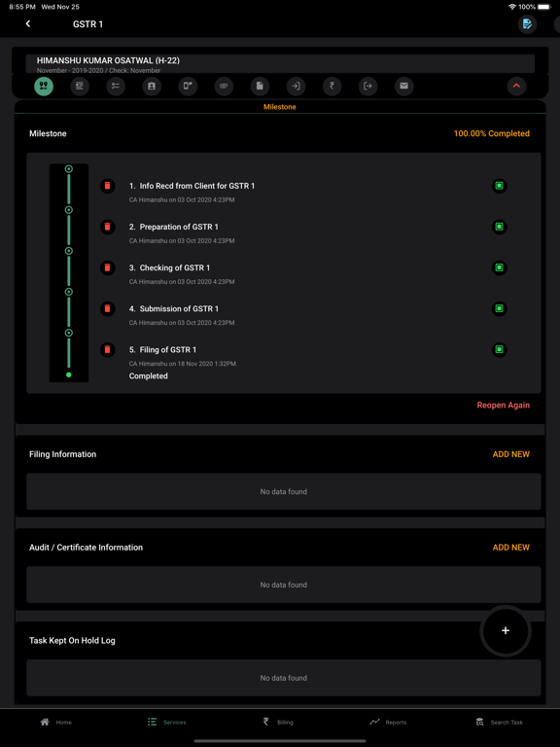Toggle green checkbox for Info Recd from Client
This screenshot has height=747, width=560.
(500, 186)
